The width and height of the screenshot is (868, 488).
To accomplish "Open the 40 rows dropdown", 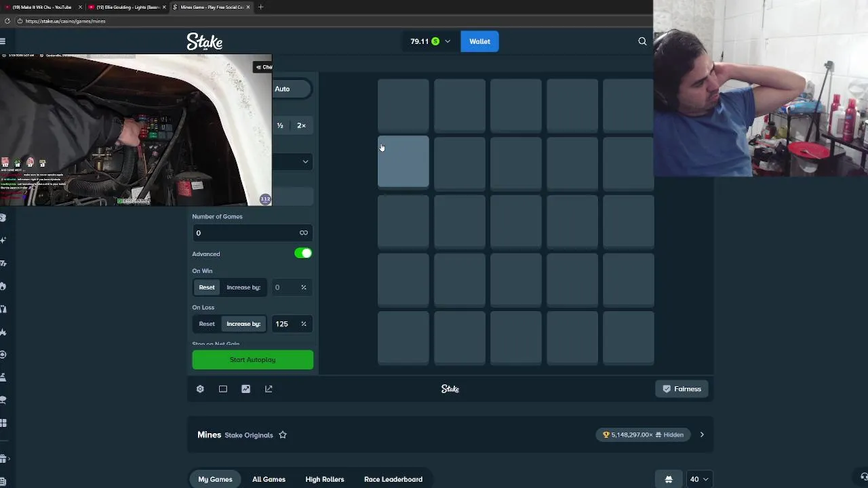I will click(x=699, y=479).
